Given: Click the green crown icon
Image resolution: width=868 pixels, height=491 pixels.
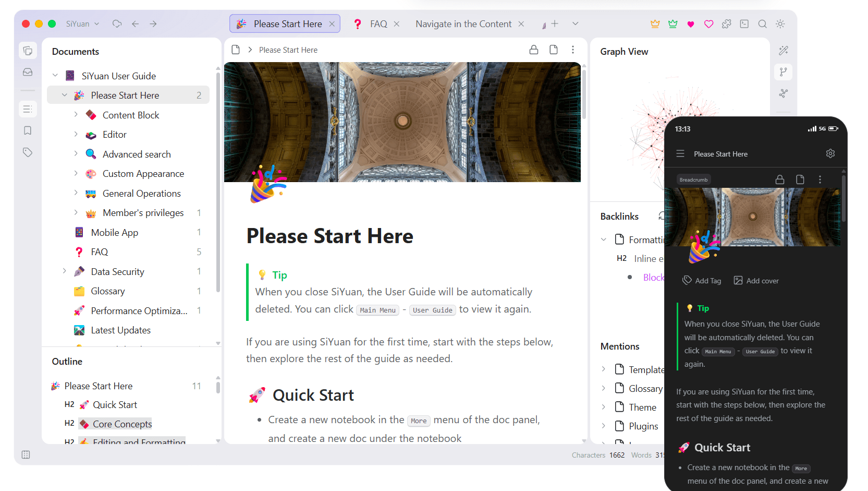Looking at the screenshot, I should click(x=673, y=24).
